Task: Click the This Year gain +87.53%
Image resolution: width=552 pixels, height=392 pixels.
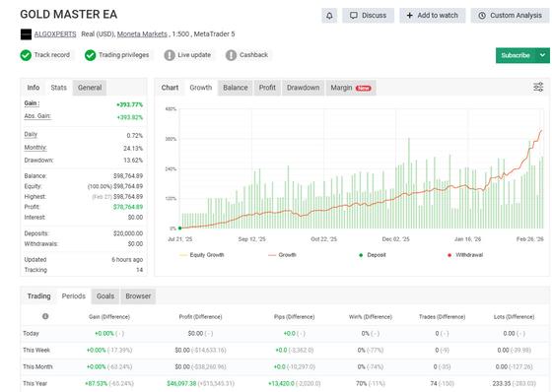Action: 97,383
